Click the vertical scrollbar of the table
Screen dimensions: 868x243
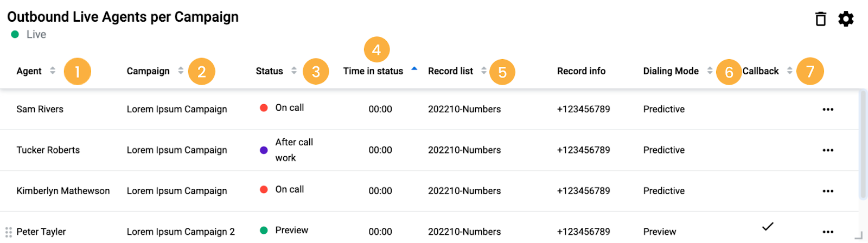863,145
